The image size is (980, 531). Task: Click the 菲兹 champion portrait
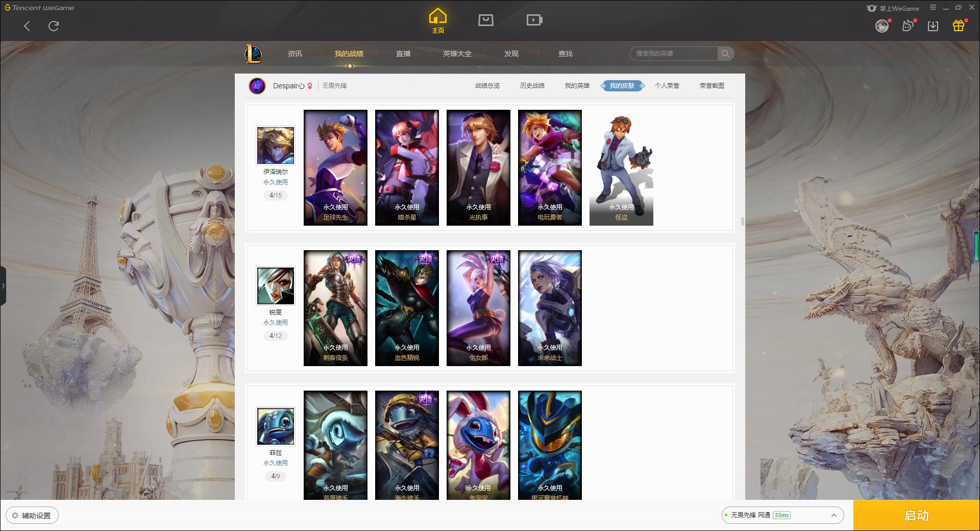[x=276, y=427]
